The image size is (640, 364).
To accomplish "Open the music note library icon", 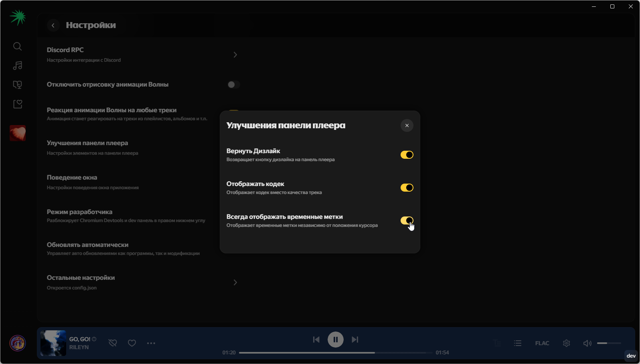I will [17, 65].
